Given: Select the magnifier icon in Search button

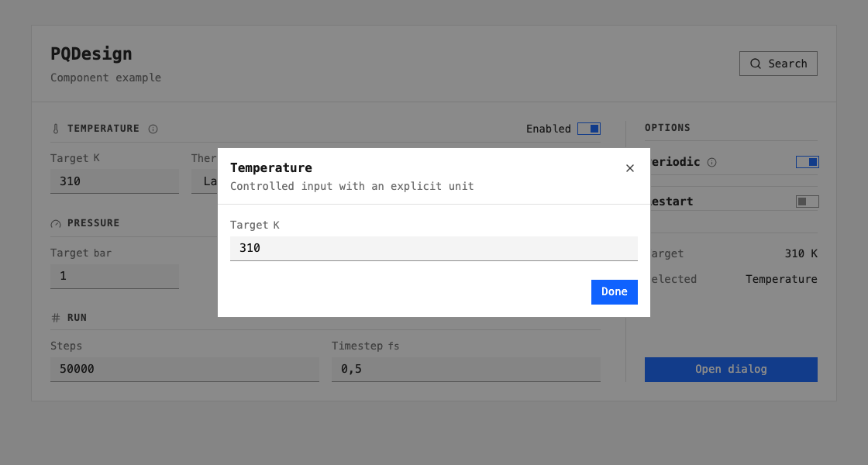Looking at the screenshot, I should [x=755, y=64].
